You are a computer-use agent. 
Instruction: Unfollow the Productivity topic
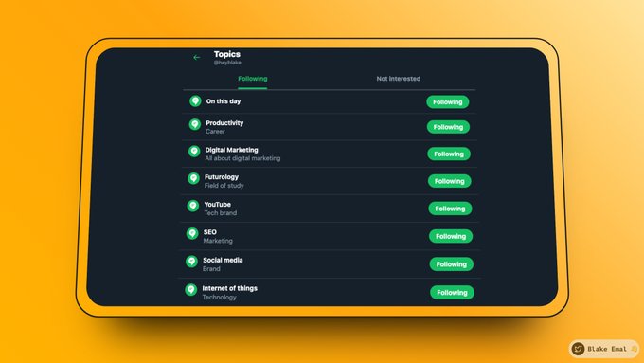[448, 127]
